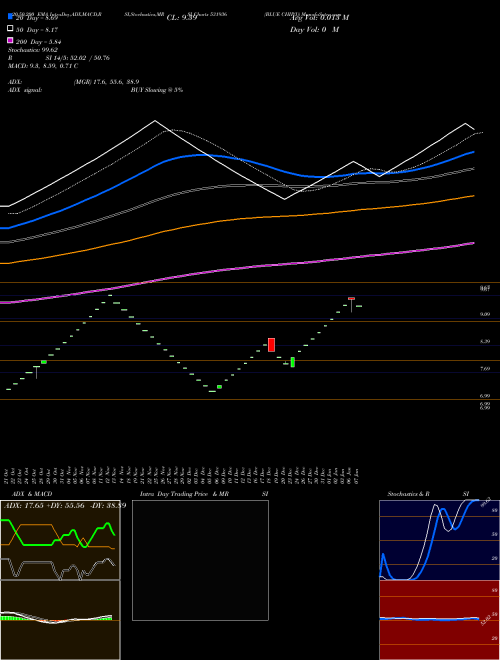
Task: Click the 'Avg Vol: 0.013 M' label
Action: coord(319,18)
